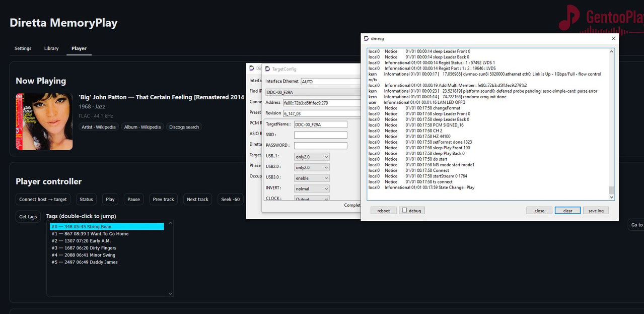Image resolution: width=644 pixels, height=314 pixels.
Task: Click the Go to button at right edge
Action: (636, 225)
